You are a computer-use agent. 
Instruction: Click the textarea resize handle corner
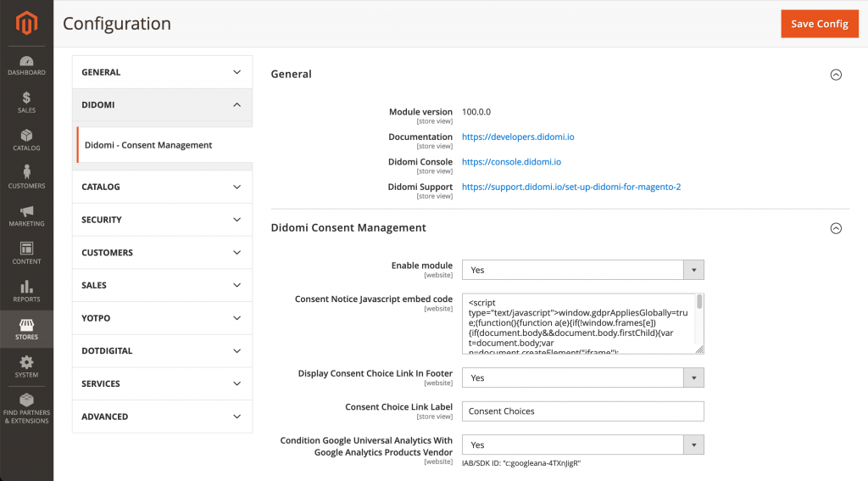point(699,350)
